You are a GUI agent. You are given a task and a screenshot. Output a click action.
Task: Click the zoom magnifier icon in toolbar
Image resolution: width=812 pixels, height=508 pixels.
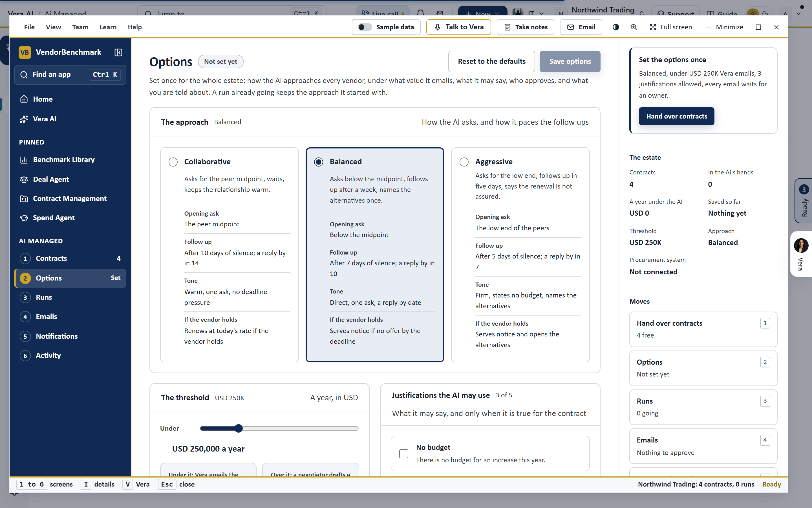click(634, 27)
